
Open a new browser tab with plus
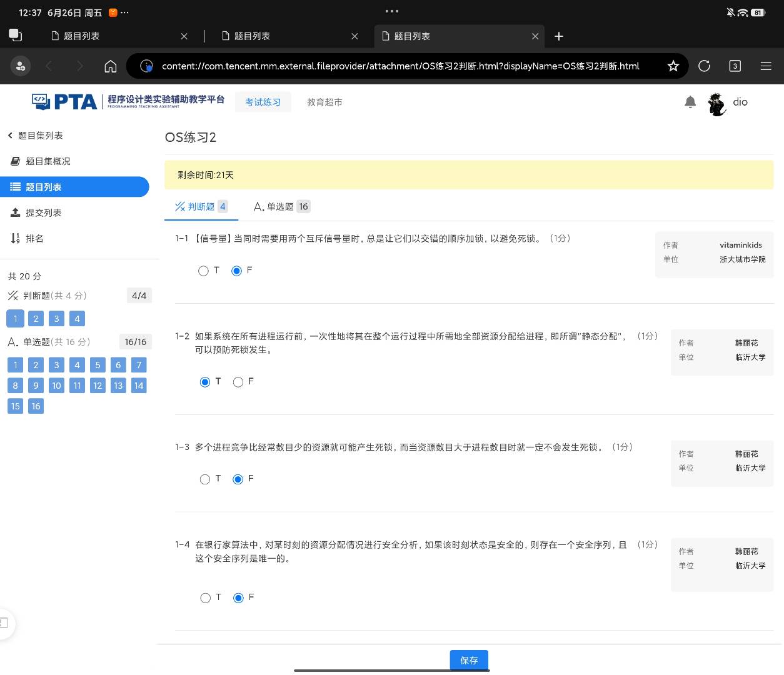(x=559, y=36)
